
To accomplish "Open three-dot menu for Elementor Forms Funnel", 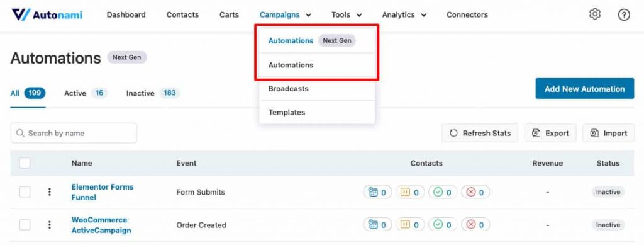I will pos(49,191).
